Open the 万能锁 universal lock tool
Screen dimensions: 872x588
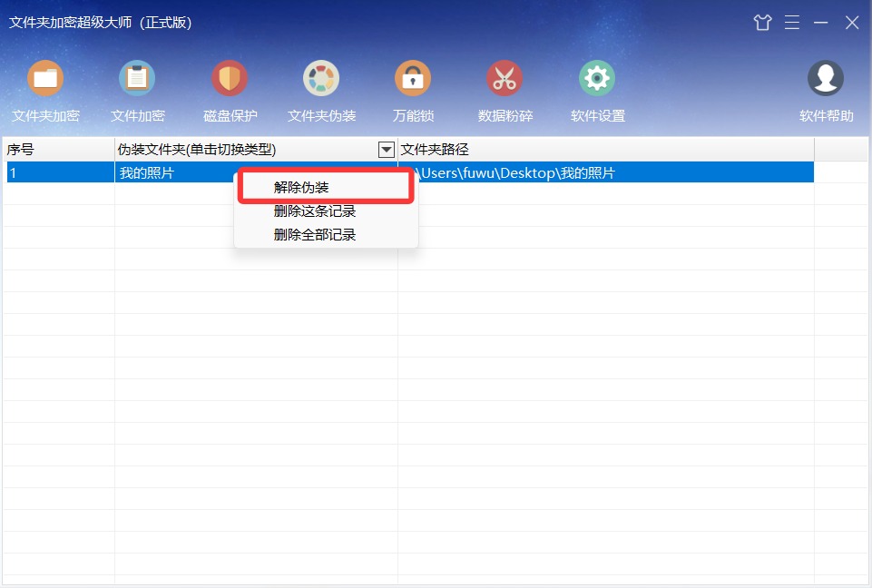point(413,91)
